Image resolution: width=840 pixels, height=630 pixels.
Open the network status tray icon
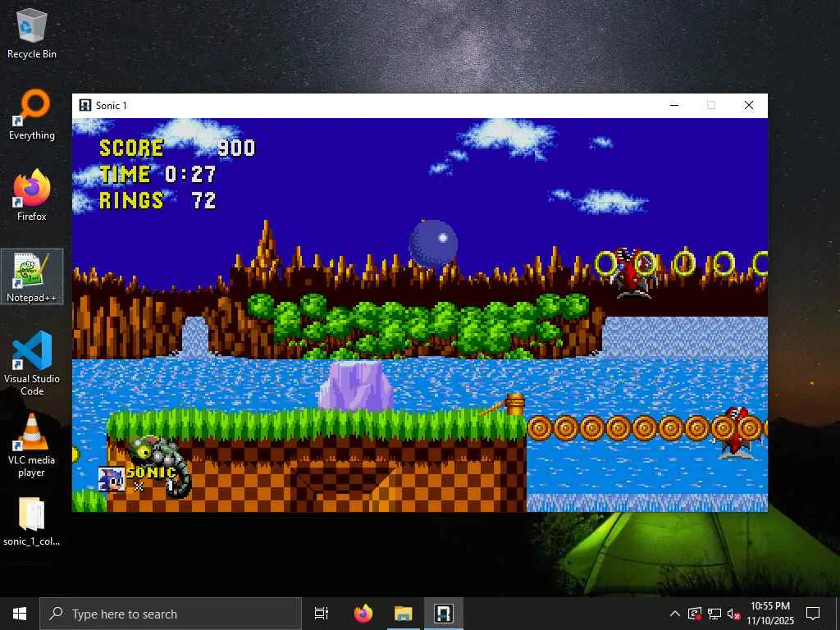(714, 614)
